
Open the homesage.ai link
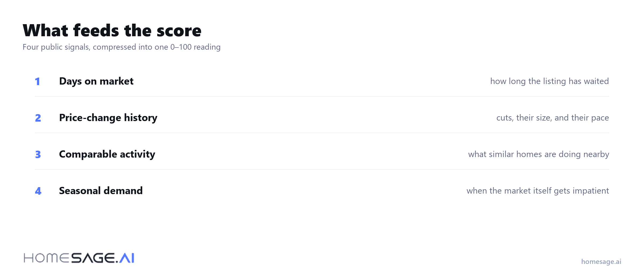(x=601, y=262)
